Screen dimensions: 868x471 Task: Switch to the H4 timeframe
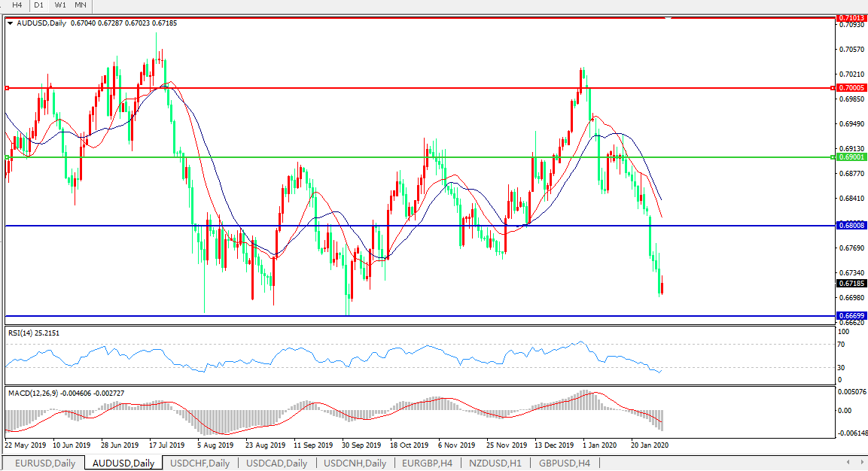point(17,5)
